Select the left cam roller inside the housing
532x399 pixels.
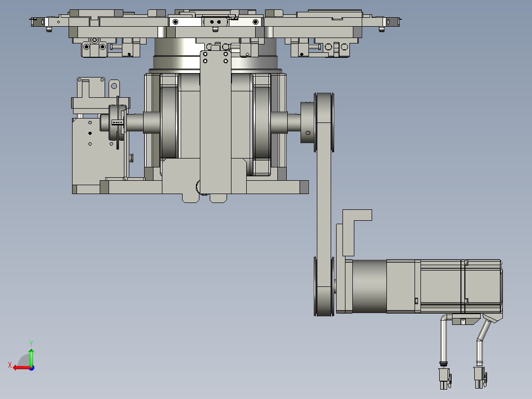(169, 122)
